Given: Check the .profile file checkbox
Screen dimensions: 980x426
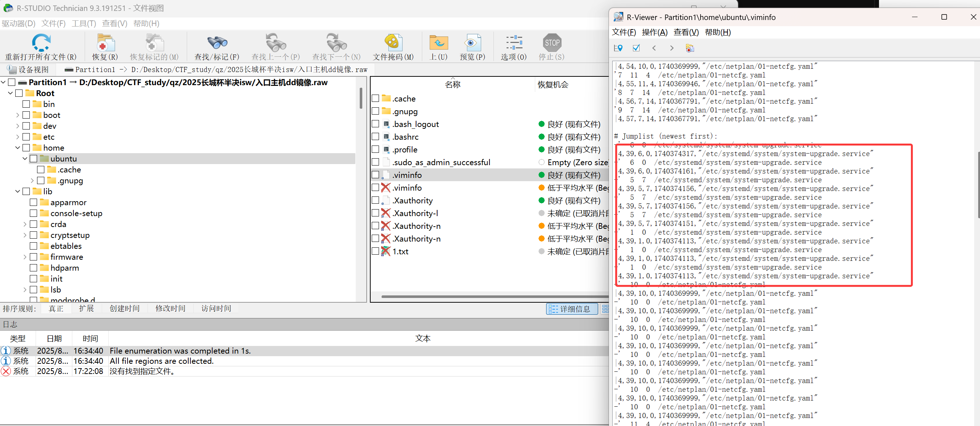Looking at the screenshot, I should tap(375, 150).
